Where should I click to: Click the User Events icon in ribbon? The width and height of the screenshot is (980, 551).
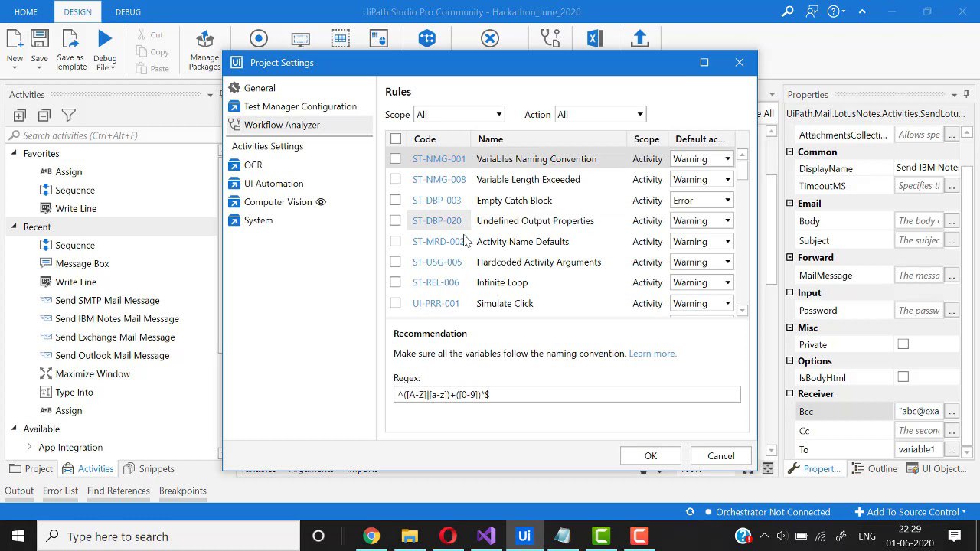379,39
